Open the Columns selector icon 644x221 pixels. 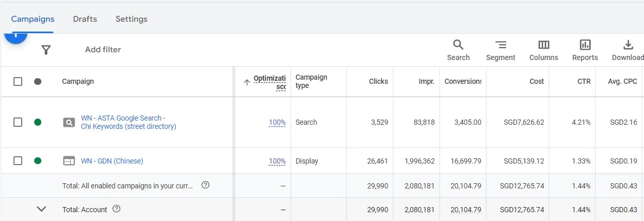[x=544, y=45]
